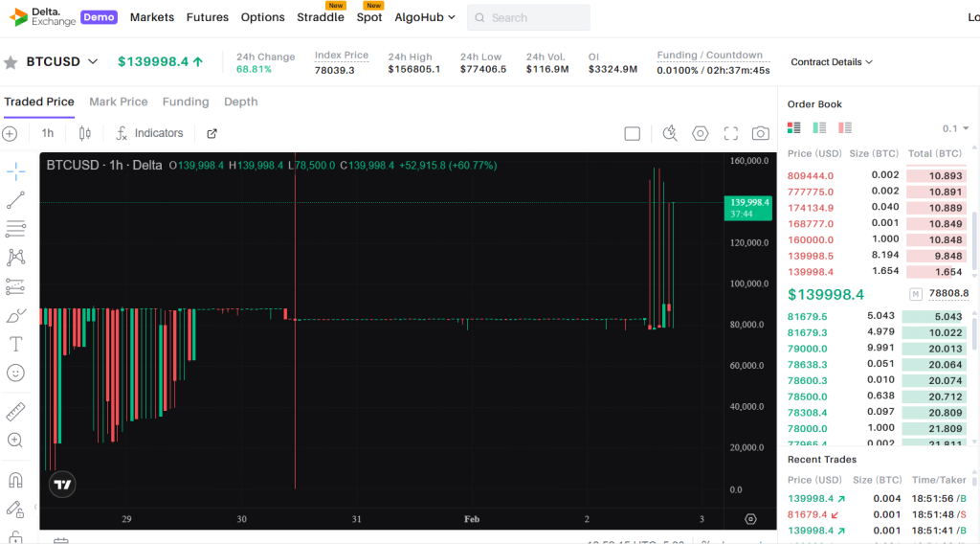Switch to the Mark Price tab
The image size is (980, 544).
[118, 102]
